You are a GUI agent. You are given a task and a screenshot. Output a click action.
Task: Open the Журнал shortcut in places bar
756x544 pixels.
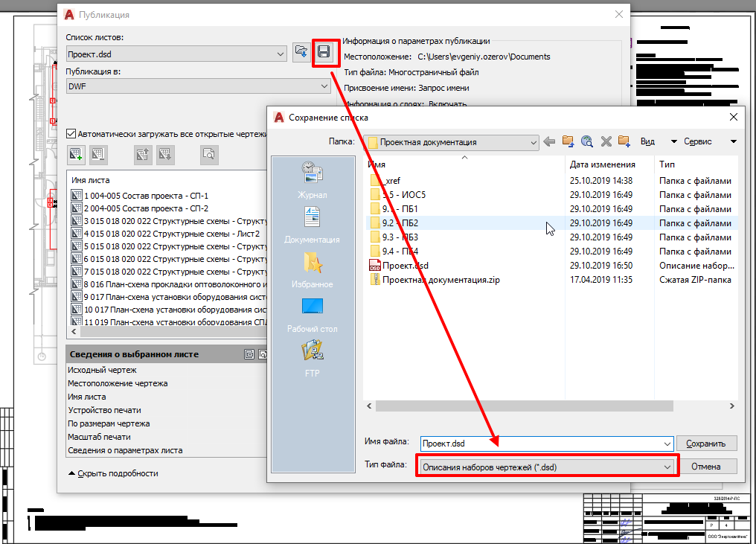(x=312, y=180)
